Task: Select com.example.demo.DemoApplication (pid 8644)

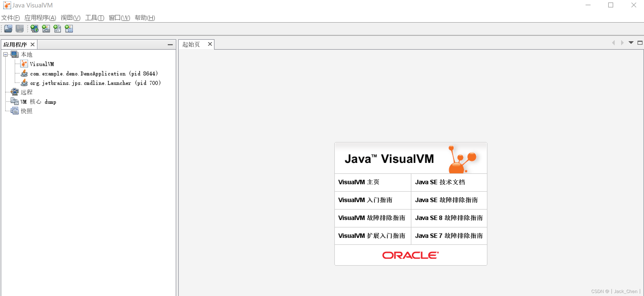Action: [94, 74]
